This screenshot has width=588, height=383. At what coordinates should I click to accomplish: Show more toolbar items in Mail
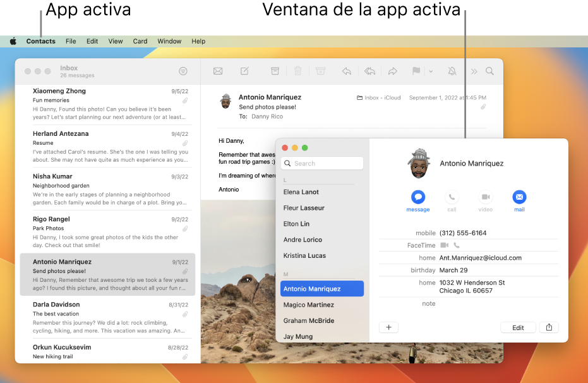pos(474,71)
